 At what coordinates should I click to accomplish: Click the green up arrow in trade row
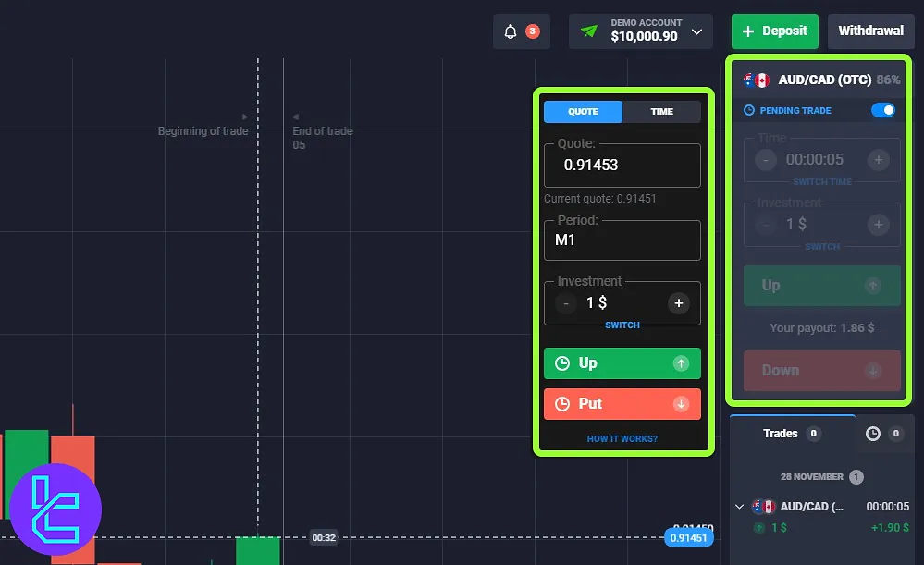pos(759,528)
